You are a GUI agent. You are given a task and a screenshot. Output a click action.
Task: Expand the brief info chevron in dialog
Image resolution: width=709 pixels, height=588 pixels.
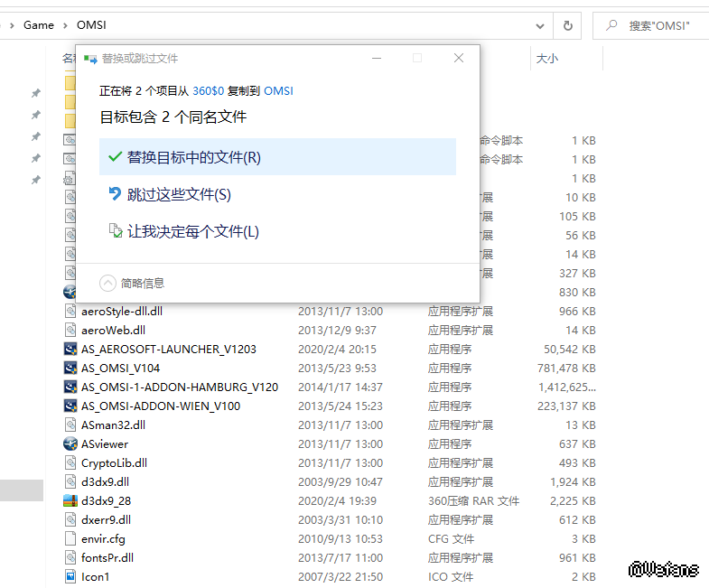[108, 283]
